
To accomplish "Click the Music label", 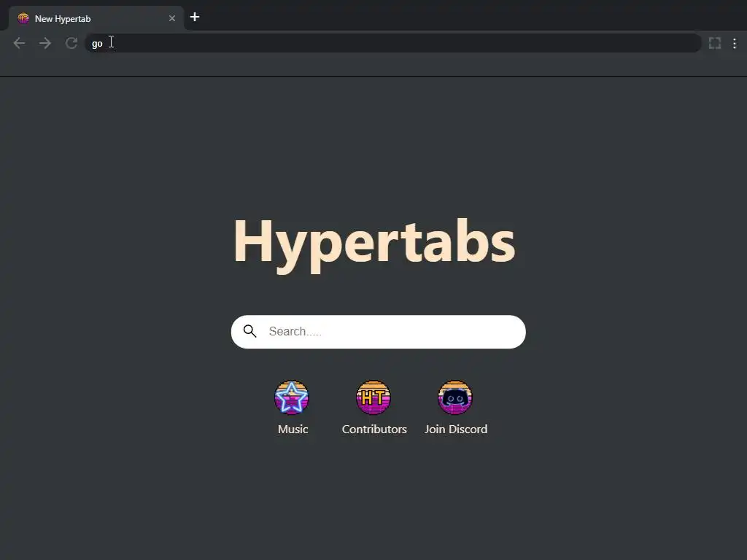I will pos(293,429).
